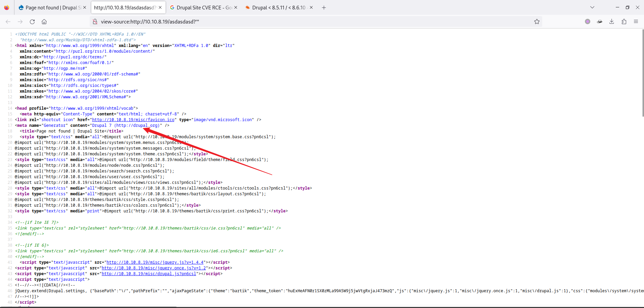This screenshot has height=308, width=644.
Task: Open the Extensions puzzle menu
Action: point(624,21)
